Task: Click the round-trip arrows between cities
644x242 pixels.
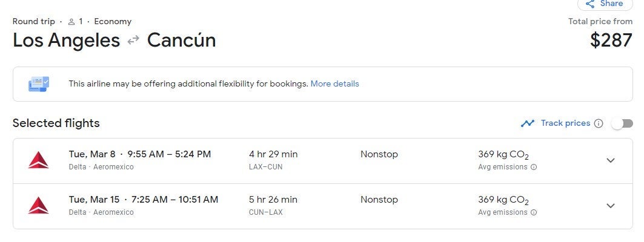Action: (133, 41)
